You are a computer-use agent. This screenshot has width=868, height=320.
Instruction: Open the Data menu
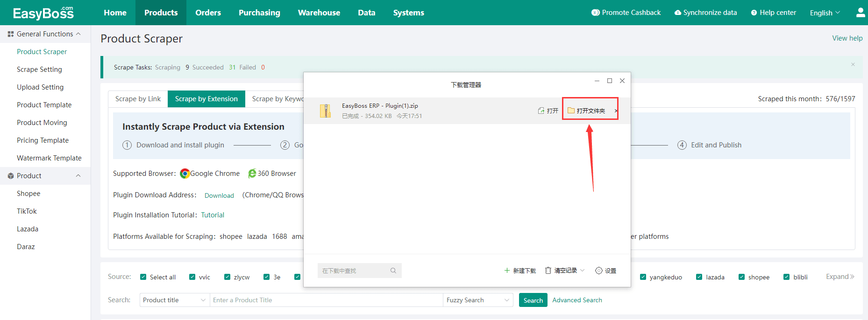click(367, 13)
